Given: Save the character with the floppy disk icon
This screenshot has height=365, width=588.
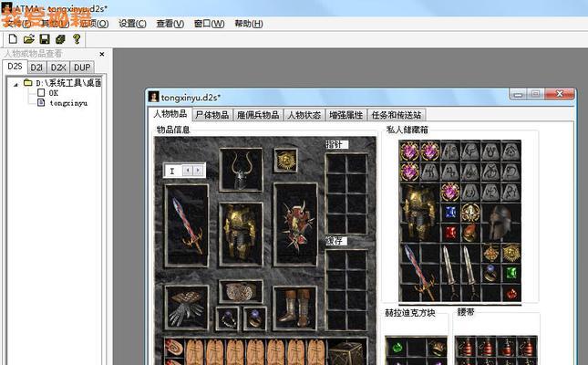Looking at the screenshot, I should click(45, 38).
